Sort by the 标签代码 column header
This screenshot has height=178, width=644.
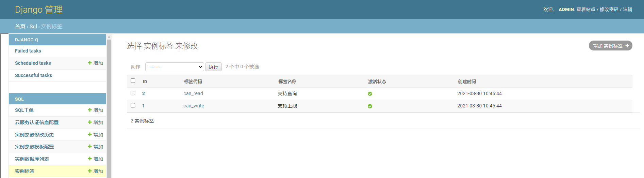tap(193, 81)
